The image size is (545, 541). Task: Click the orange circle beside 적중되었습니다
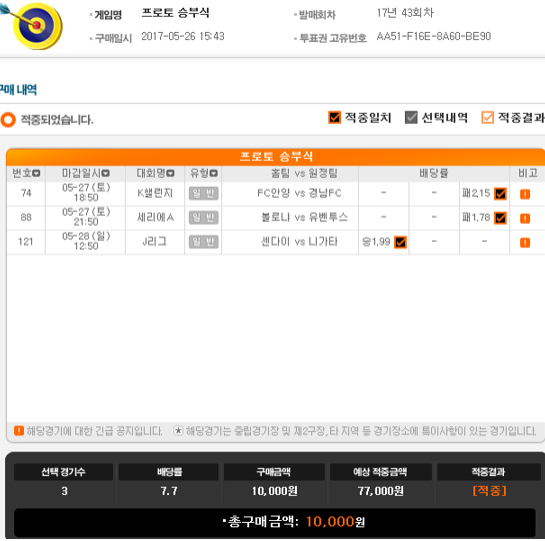point(8,120)
